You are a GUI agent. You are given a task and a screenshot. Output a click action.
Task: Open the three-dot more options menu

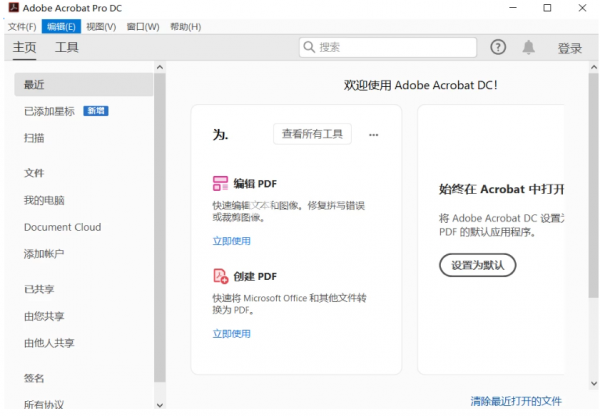[373, 135]
